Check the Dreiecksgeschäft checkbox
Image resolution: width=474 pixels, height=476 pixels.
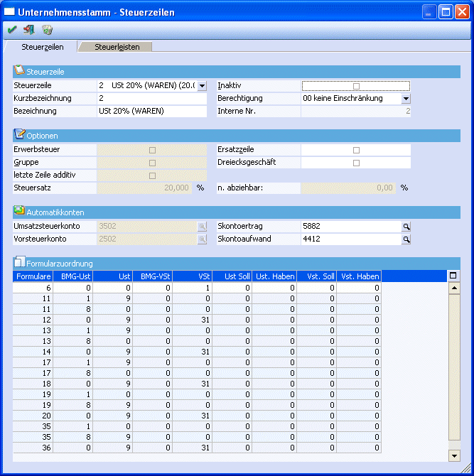point(356,163)
